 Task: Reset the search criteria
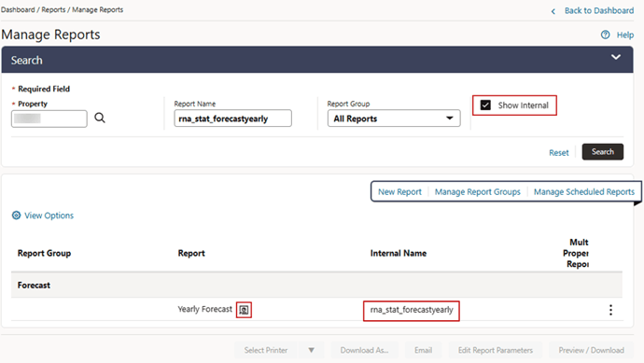pos(558,153)
